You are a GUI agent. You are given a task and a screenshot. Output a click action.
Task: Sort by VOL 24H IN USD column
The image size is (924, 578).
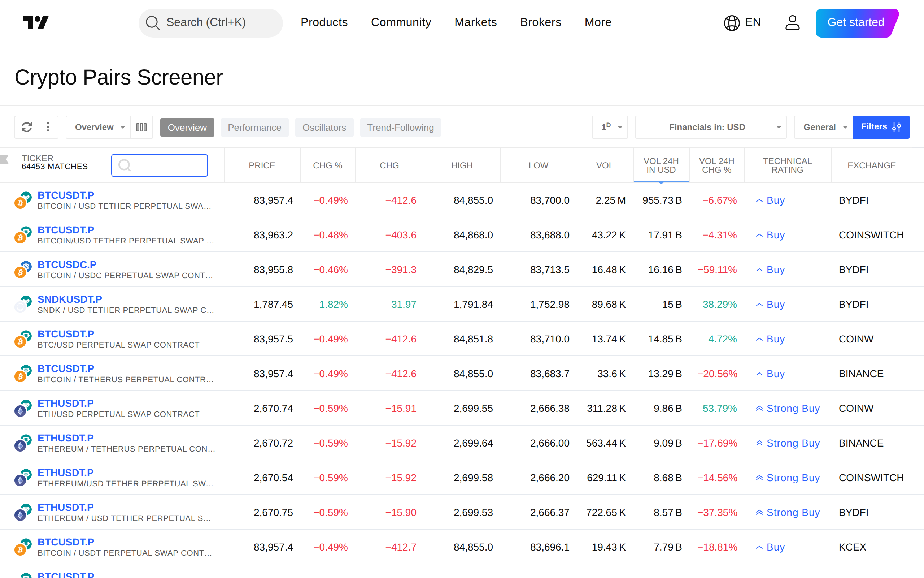(x=661, y=165)
